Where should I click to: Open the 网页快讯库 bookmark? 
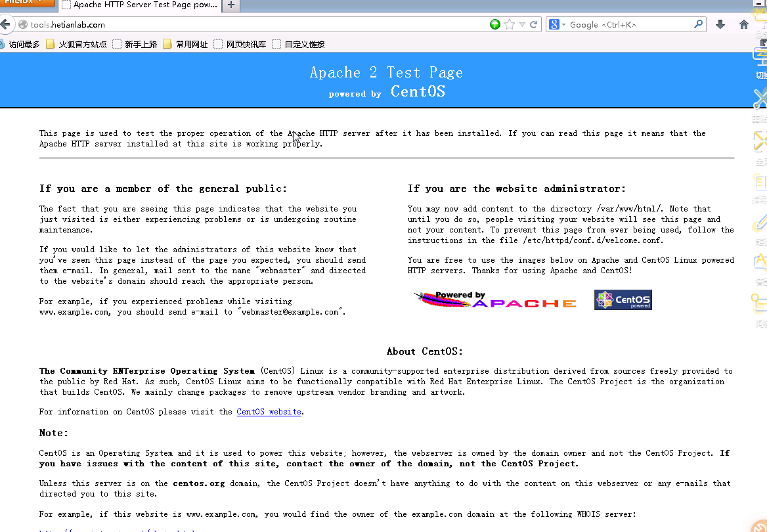(240, 45)
